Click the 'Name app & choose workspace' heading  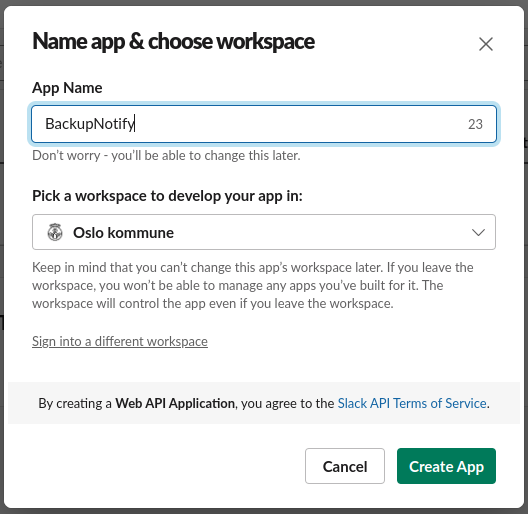click(173, 42)
